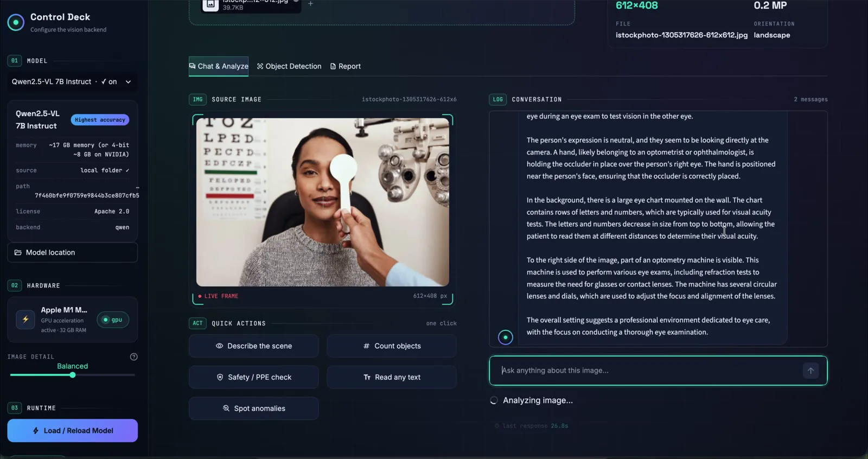Click Safety / PPE check quick action

click(253, 377)
